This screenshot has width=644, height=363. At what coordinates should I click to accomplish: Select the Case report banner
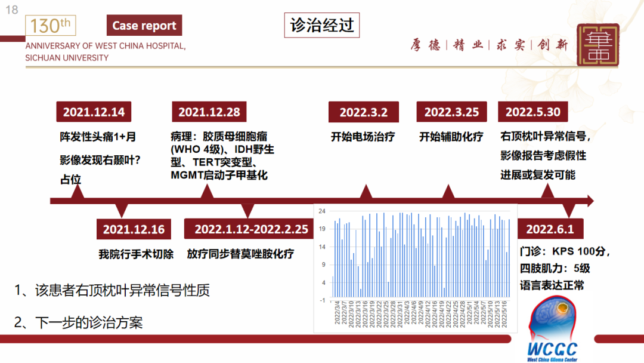click(144, 25)
